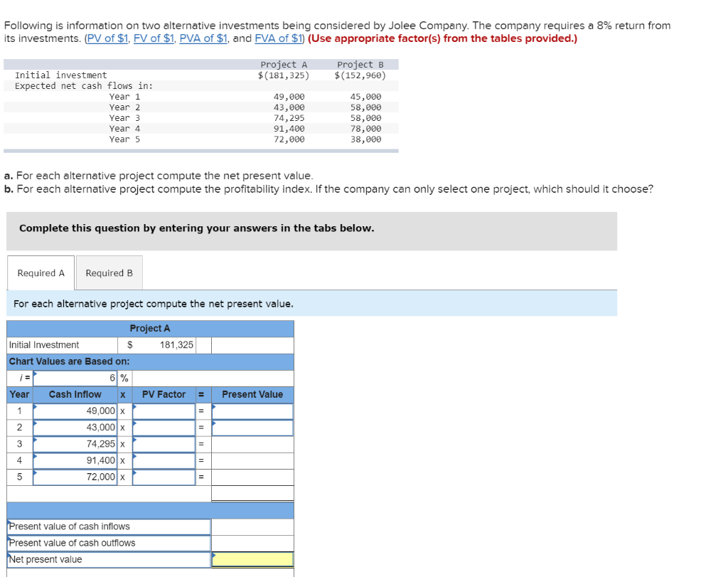Screen dimensions: 728x577
Task: Select the Year 4 cash inflow 91,400 field
Action: (x=75, y=460)
